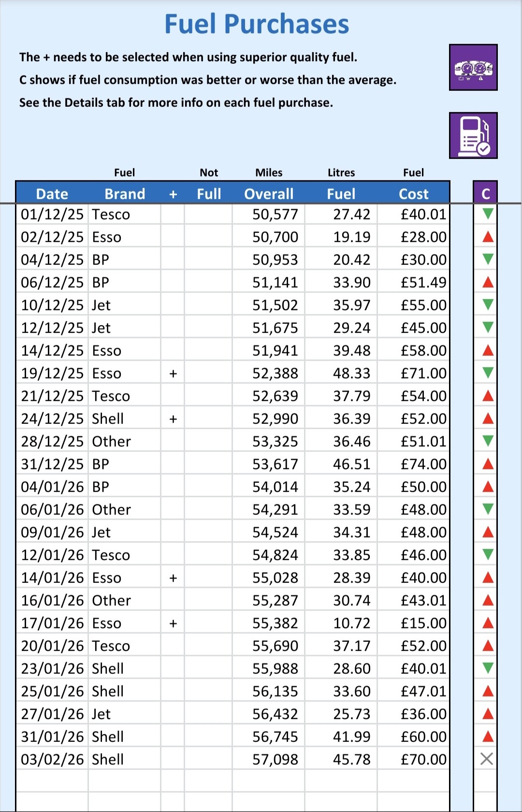Click red up triangle in 02/12/25 row
This screenshot has width=522, height=812.
[488, 237]
